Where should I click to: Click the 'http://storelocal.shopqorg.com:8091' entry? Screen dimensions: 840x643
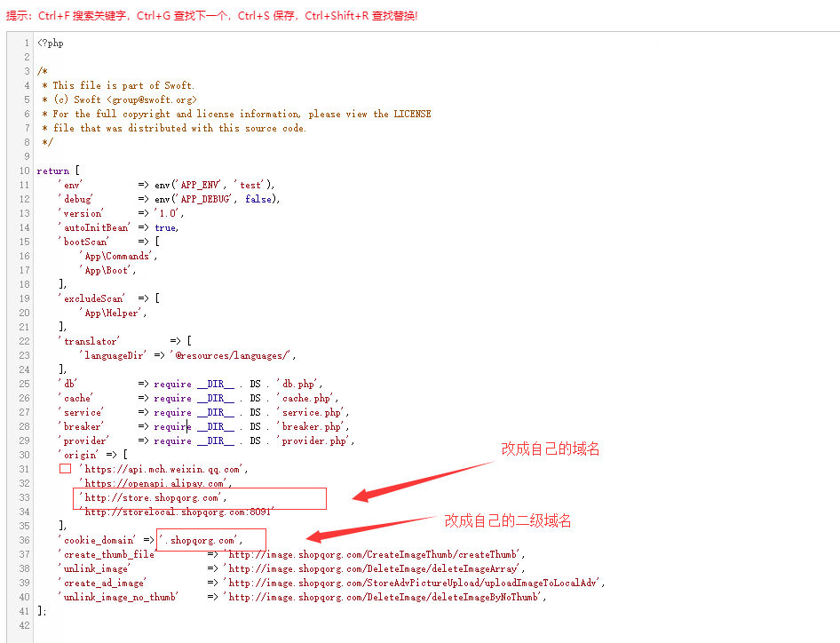tap(178, 512)
